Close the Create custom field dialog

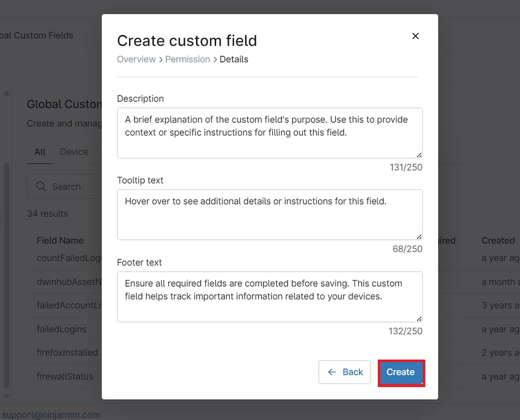415,36
